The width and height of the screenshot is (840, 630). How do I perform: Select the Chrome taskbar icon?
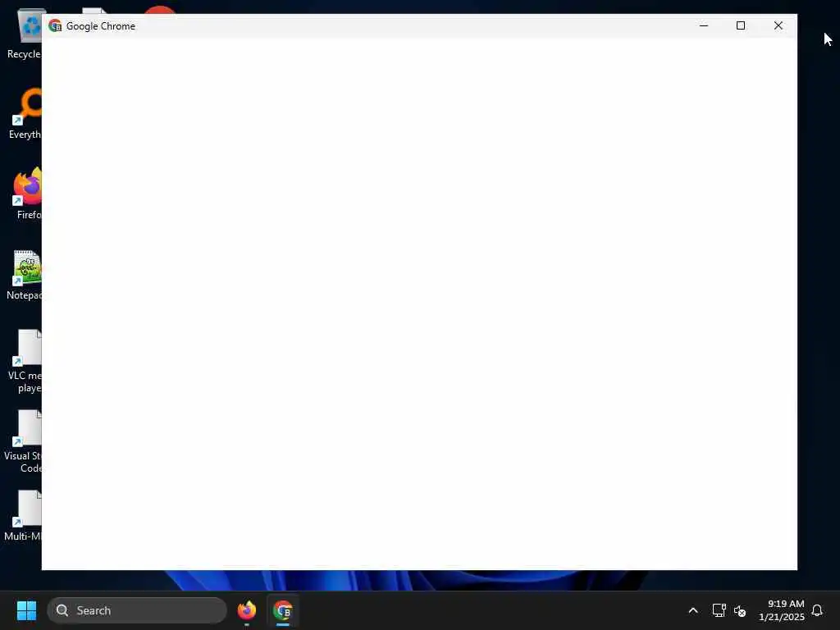tap(283, 610)
